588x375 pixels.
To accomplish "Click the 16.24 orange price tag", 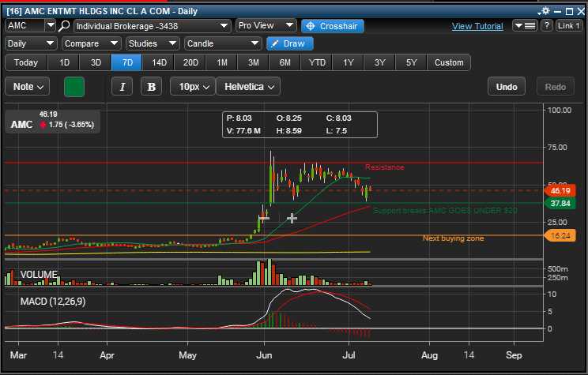I will (560, 235).
